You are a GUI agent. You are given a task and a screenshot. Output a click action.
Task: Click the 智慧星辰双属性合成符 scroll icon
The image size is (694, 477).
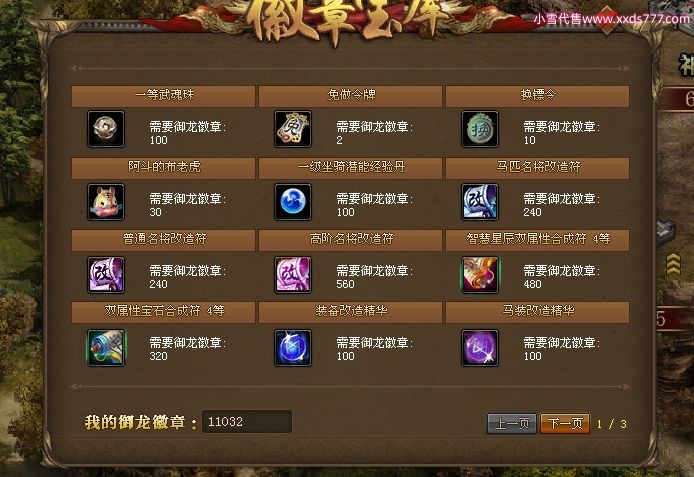click(x=480, y=275)
